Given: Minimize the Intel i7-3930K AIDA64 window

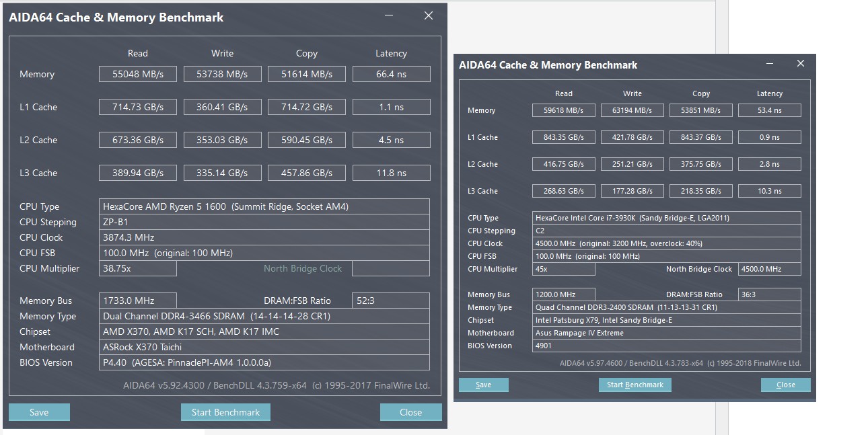Looking at the screenshot, I should pos(769,64).
